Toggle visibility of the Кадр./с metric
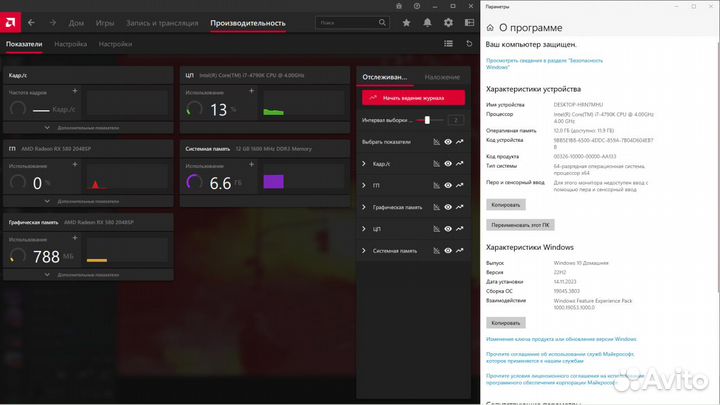 click(448, 163)
